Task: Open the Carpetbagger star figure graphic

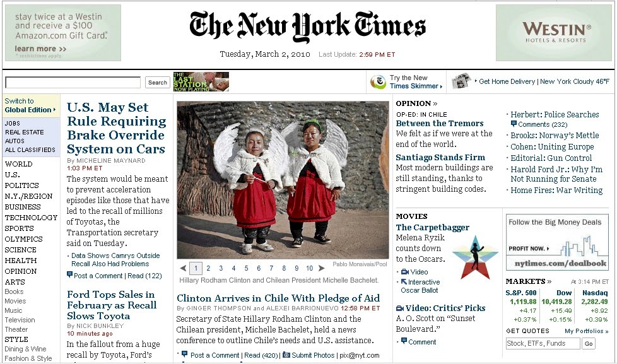Action: tap(475, 257)
